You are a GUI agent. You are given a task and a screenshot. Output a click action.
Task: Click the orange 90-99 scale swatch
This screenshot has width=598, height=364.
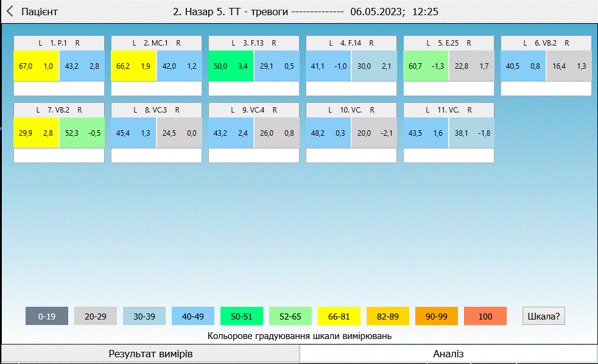(x=437, y=317)
